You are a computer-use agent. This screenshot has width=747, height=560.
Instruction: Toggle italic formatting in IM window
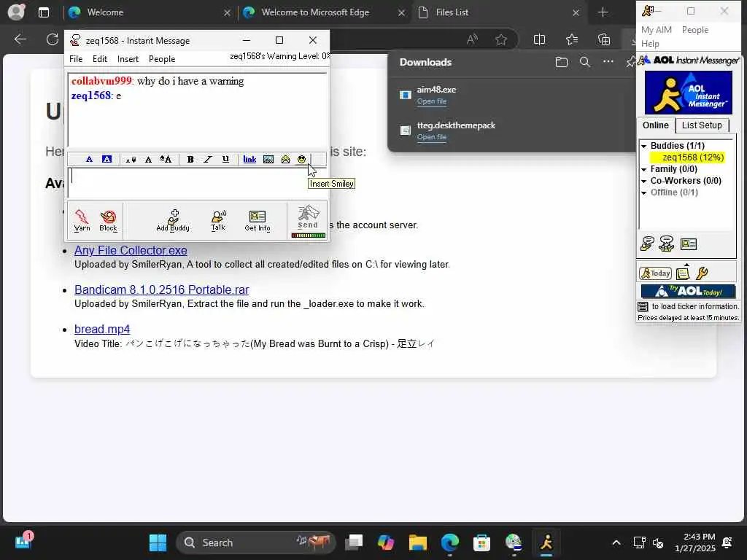[x=208, y=160]
